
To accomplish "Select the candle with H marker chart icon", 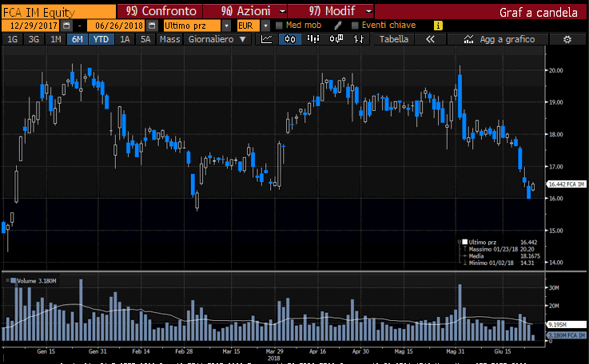I will click(x=336, y=39).
